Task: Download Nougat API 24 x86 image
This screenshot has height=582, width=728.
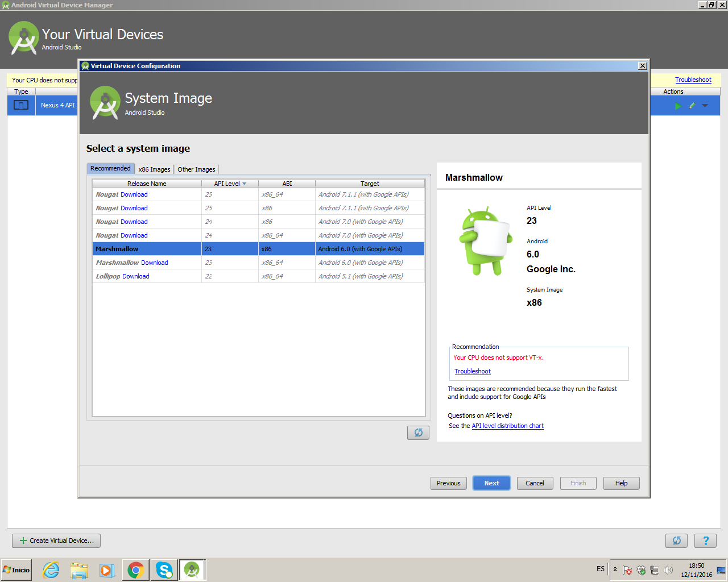Action: (x=134, y=222)
